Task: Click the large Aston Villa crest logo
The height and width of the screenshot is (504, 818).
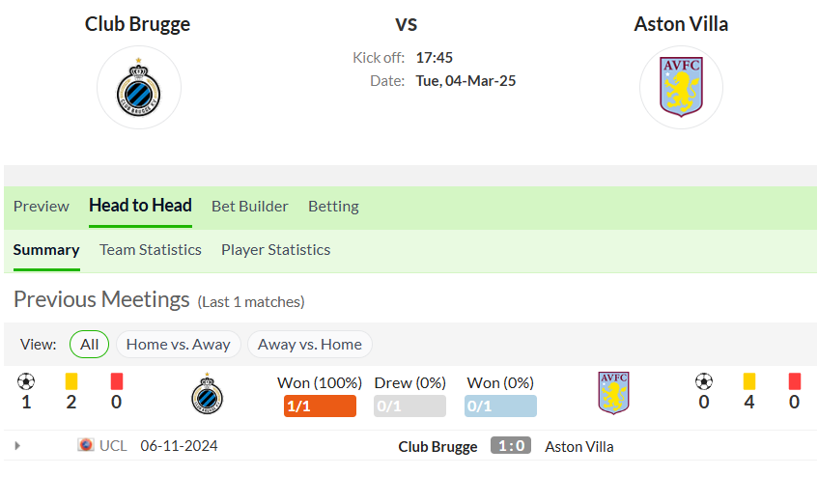Action: (681, 88)
